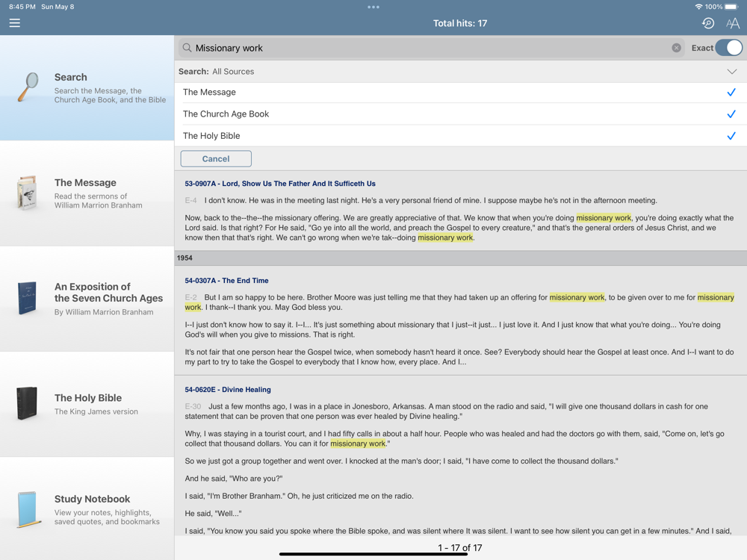Screen dimensions: 747x560
Task: Click paragraph marker E-4
Action: click(190, 200)
